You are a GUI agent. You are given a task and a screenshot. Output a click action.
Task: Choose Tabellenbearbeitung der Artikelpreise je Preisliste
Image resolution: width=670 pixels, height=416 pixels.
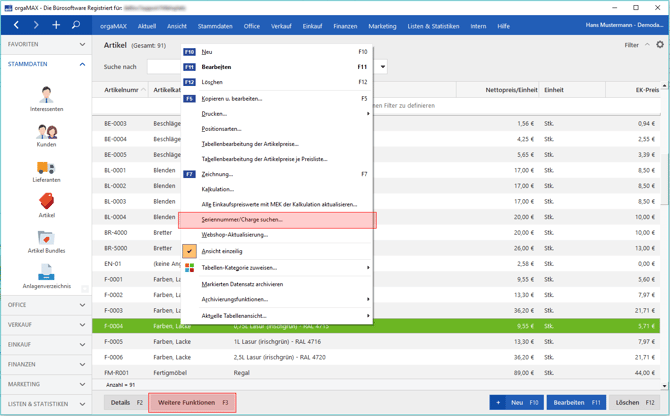pos(277,159)
